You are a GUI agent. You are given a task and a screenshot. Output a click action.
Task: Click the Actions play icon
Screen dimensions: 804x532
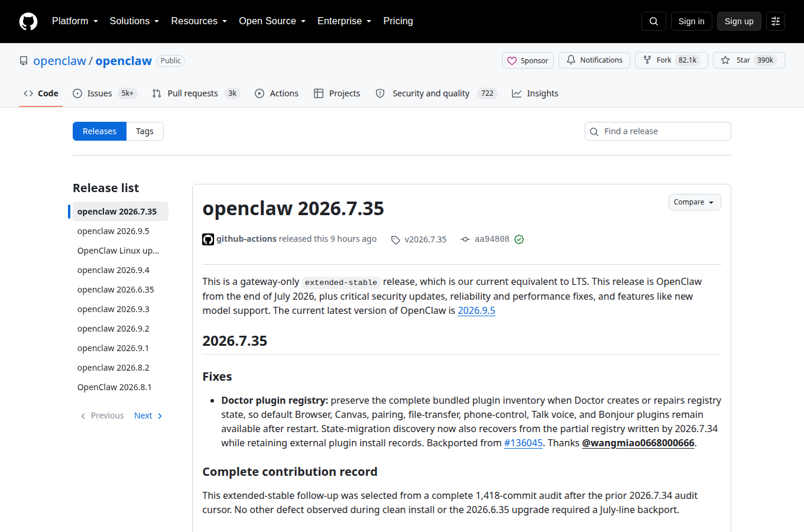tap(260, 93)
